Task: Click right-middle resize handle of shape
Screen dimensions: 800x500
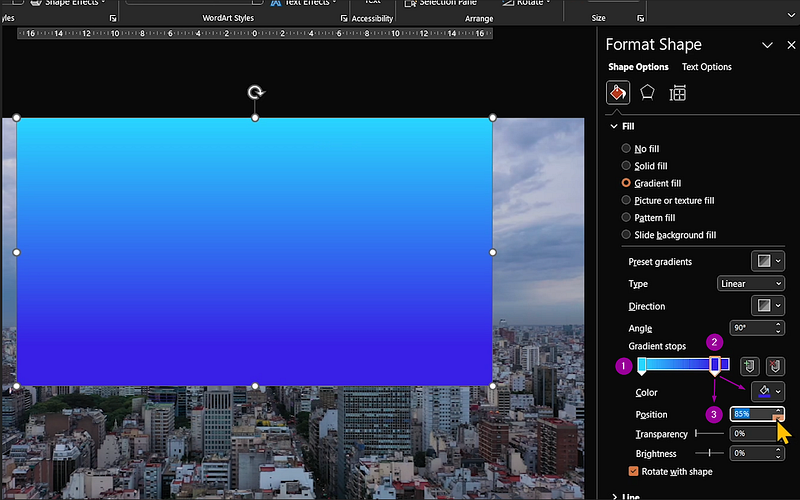Action: [x=492, y=252]
